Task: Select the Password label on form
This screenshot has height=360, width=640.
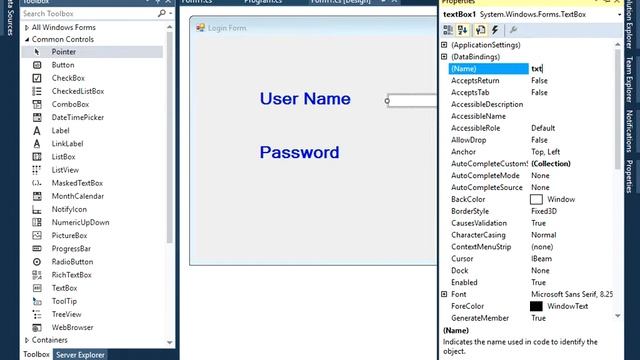Action: click(x=300, y=153)
